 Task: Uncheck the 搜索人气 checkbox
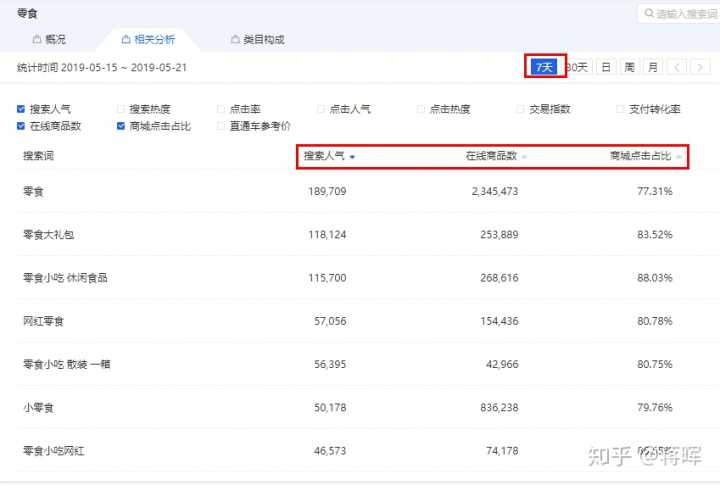click(x=21, y=109)
